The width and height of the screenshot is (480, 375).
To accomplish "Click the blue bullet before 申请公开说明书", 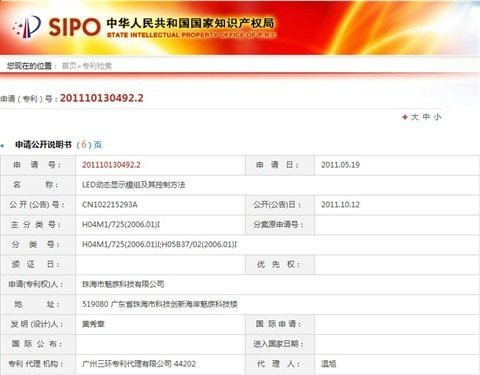I will pyautogui.click(x=3, y=146).
